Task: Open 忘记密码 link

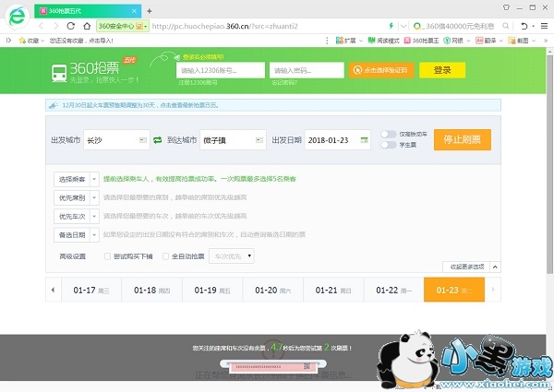Action: pos(284,83)
